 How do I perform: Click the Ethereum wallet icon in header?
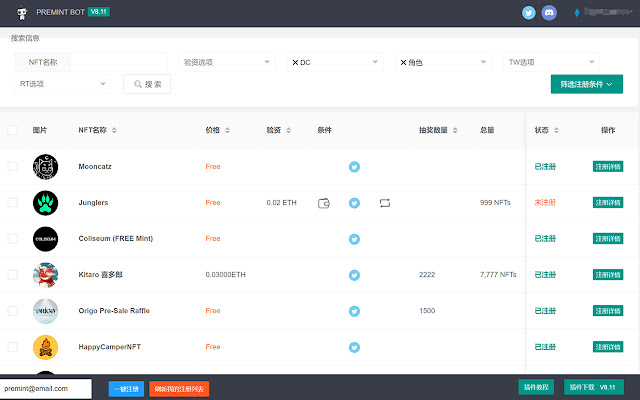pyautogui.click(x=577, y=13)
